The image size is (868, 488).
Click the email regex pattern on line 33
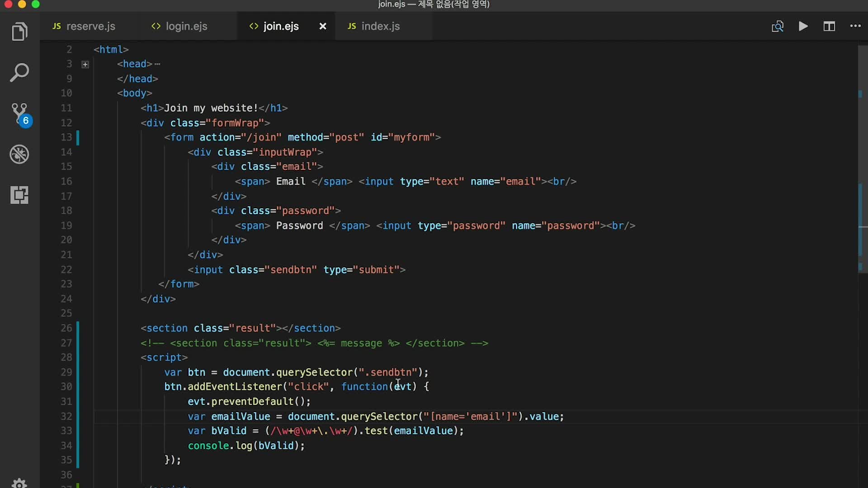(311, 431)
